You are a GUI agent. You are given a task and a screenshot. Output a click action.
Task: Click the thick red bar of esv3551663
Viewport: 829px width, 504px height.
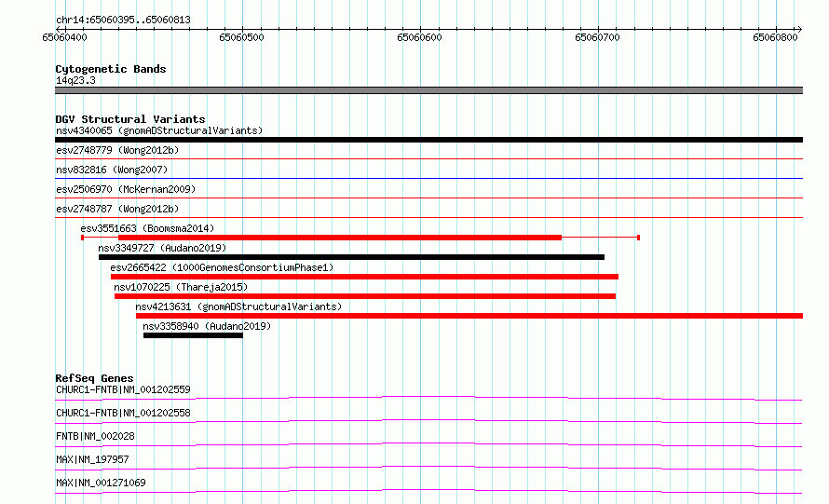(339, 238)
